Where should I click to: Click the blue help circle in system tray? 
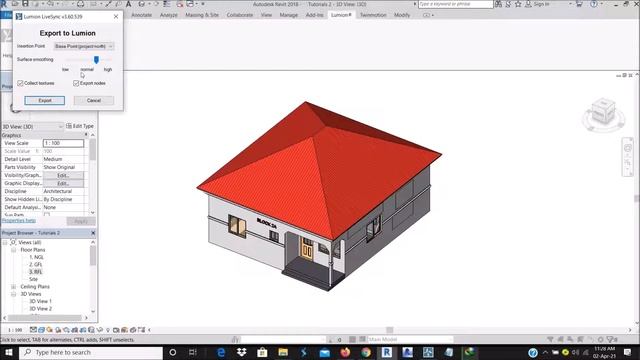pyautogui.click(x=533, y=352)
